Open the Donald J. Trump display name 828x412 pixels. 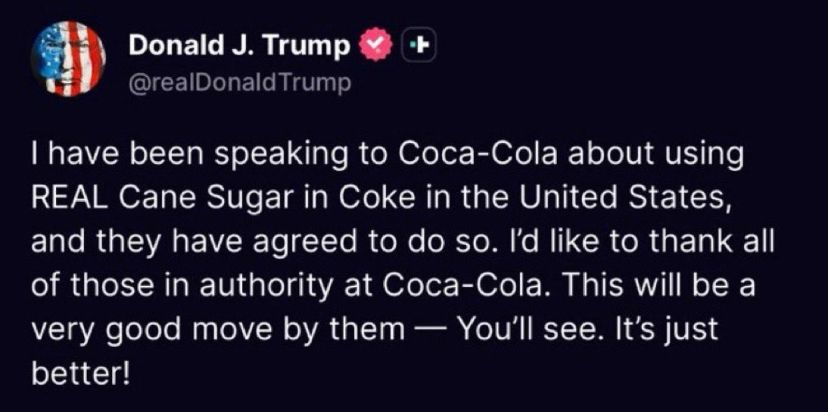239,46
